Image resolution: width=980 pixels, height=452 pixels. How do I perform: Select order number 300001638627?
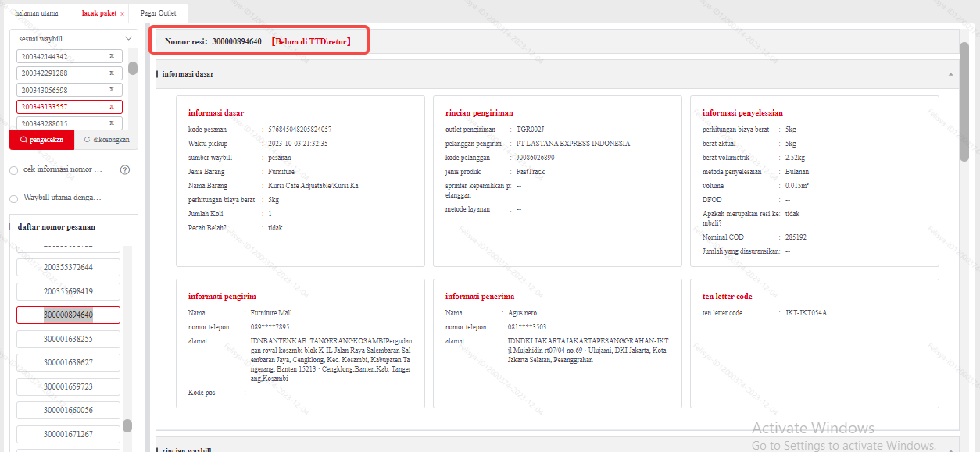(x=68, y=363)
